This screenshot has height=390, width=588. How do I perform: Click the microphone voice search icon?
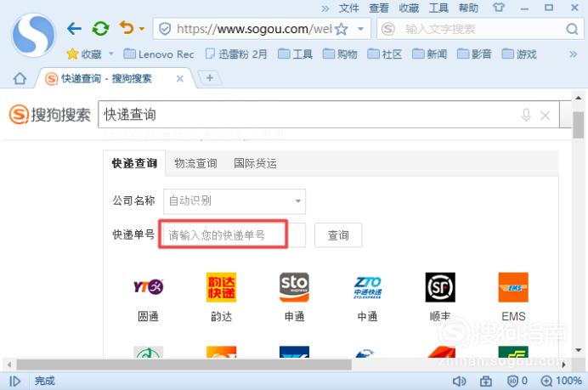(526, 115)
